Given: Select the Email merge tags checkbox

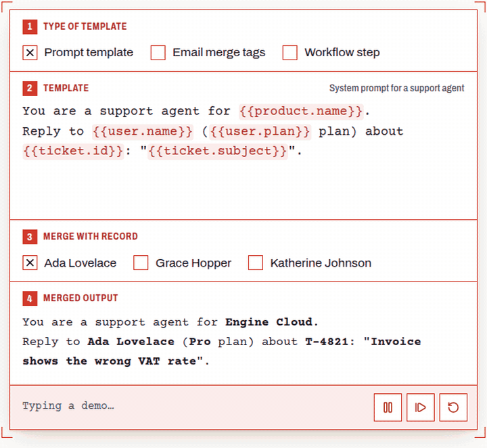Looking at the screenshot, I should [x=158, y=53].
